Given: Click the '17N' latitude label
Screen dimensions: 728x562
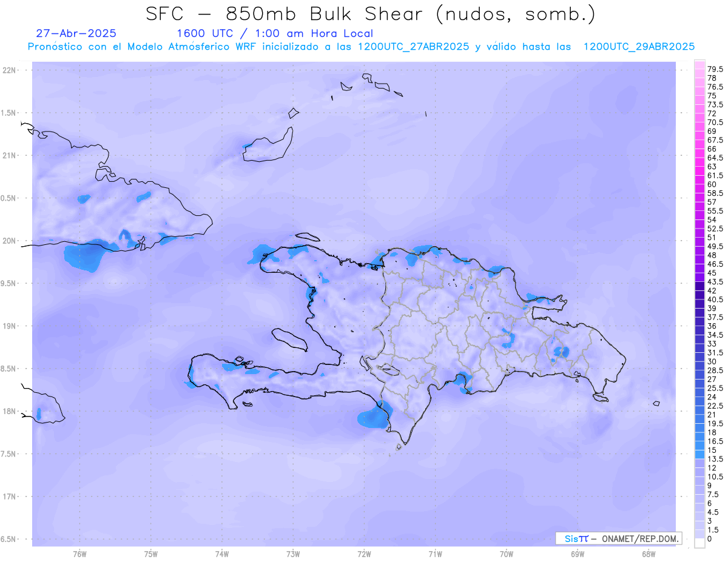Looking at the screenshot, I should (x=10, y=497).
